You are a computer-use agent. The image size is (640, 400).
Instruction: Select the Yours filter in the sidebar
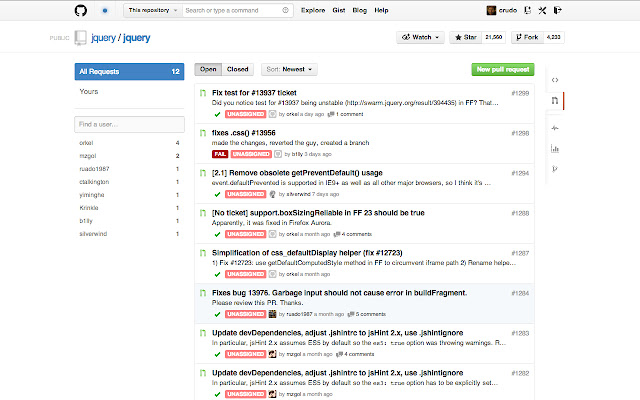(89, 91)
